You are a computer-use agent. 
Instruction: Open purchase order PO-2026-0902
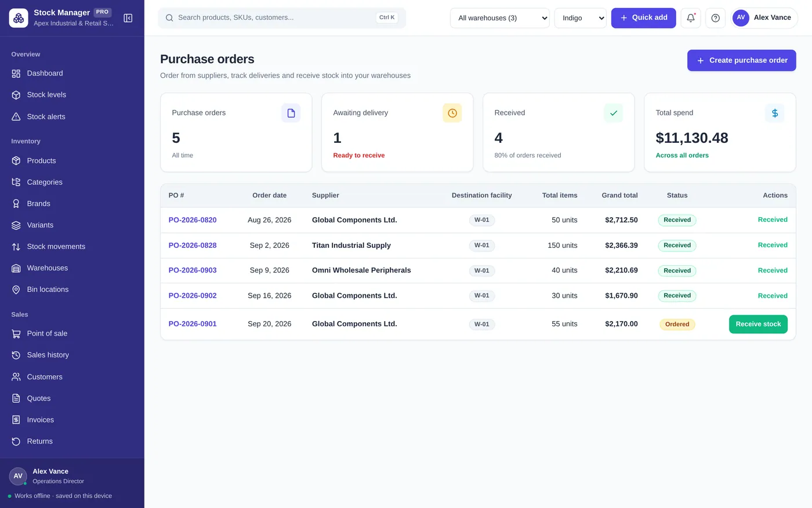(x=193, y=296)
